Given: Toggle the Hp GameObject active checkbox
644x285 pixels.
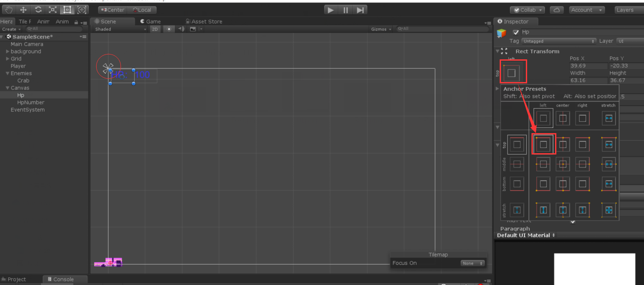Looking at the screenshot, I should (516, 31).
